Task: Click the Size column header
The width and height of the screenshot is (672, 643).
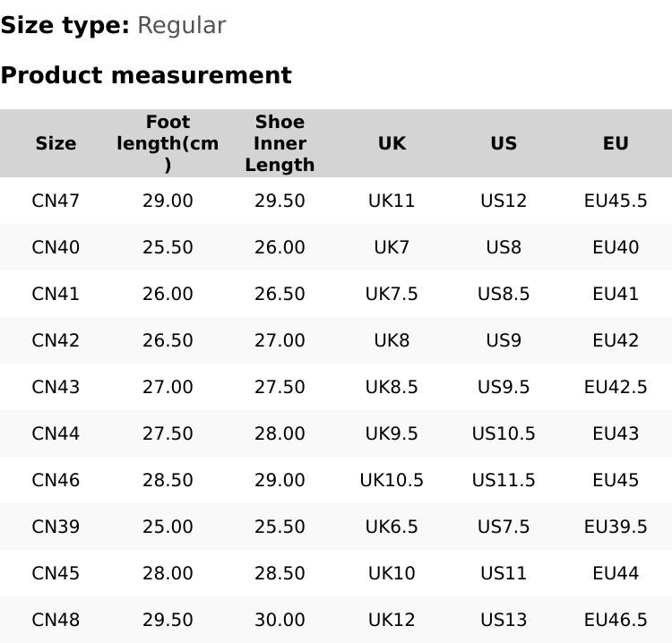Action: point(56,143)
